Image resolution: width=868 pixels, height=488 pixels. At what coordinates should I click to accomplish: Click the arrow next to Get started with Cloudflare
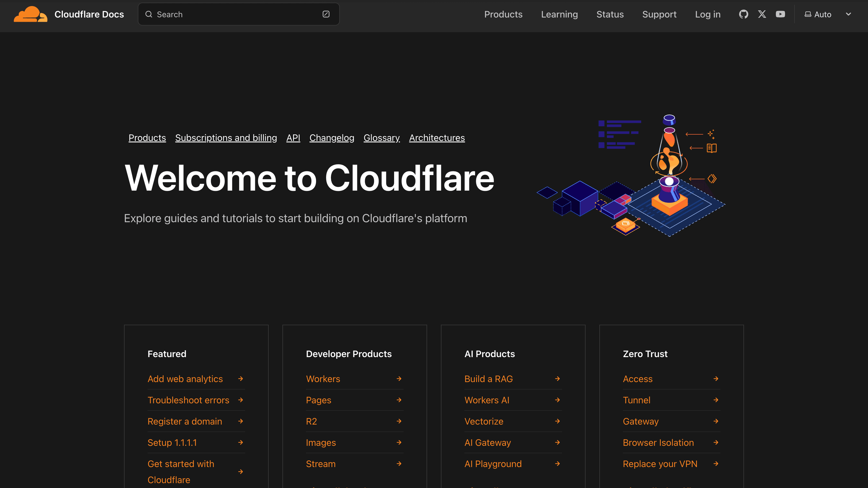pyautogui.click(x=241, y=472)
